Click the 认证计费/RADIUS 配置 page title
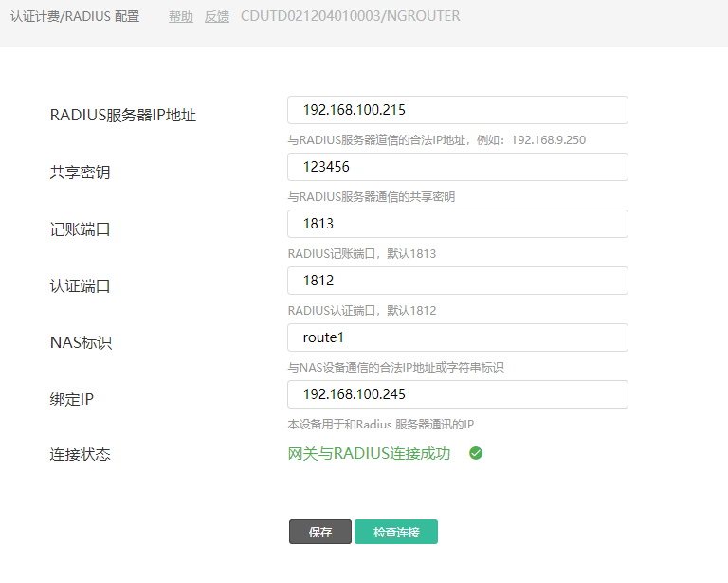The height and width of the screenshot is (583, 728). 74,17
